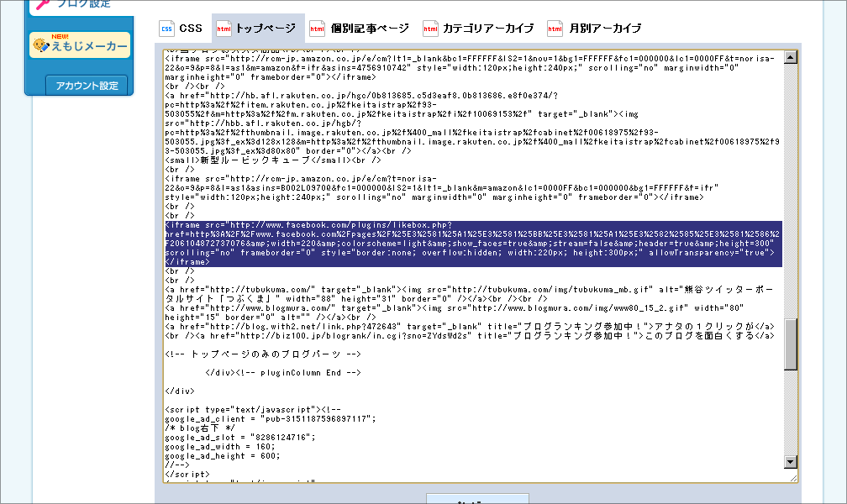The image size is (847, 504).
Task: Click the highlighted facebook likebox iframe code
Action: pyautogui.click(x=473, y=244)
